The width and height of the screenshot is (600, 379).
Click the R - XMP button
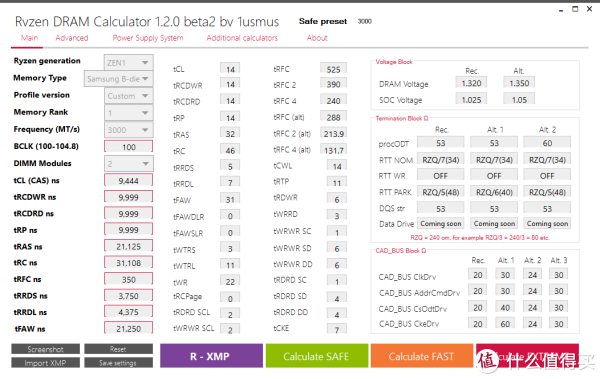211,356
